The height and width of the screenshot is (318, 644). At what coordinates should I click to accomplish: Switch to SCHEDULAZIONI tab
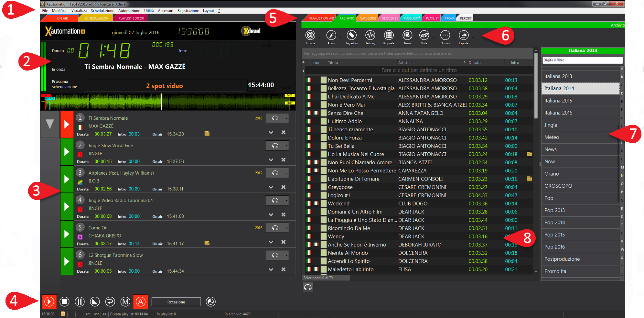coord(96,18)
